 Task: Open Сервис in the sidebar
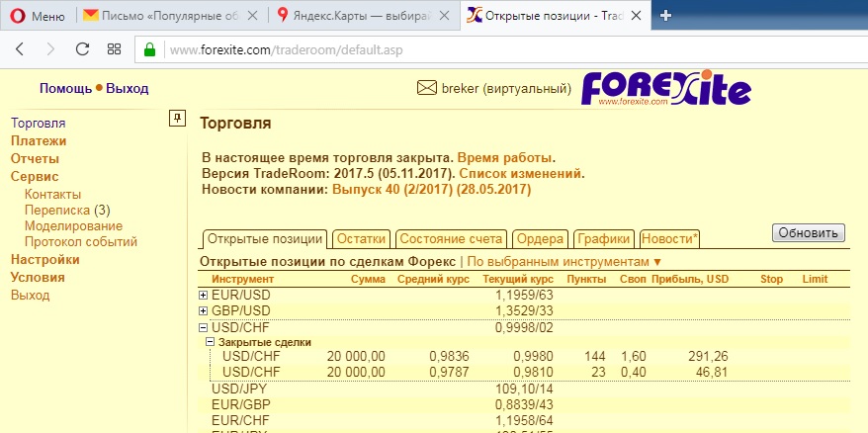pos(35,176)
